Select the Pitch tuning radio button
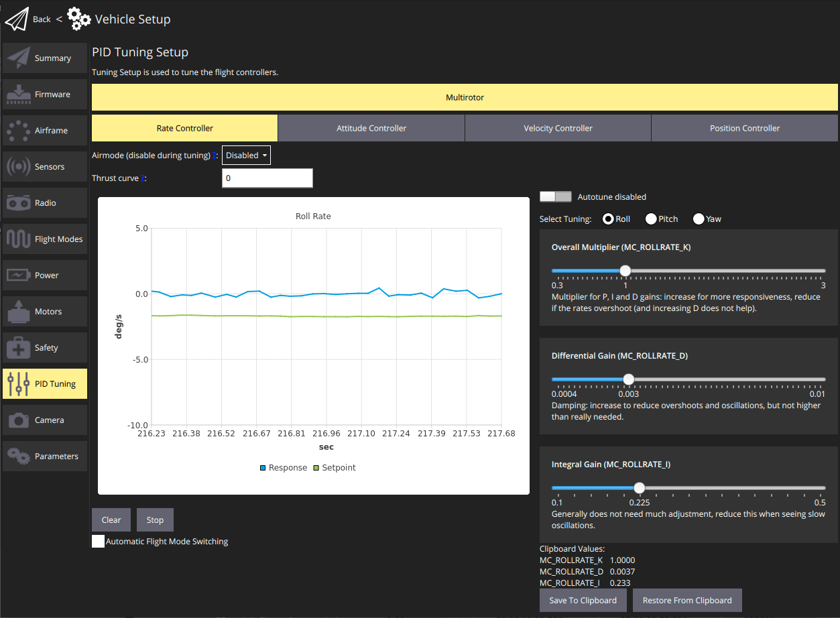 coord(651,219)
